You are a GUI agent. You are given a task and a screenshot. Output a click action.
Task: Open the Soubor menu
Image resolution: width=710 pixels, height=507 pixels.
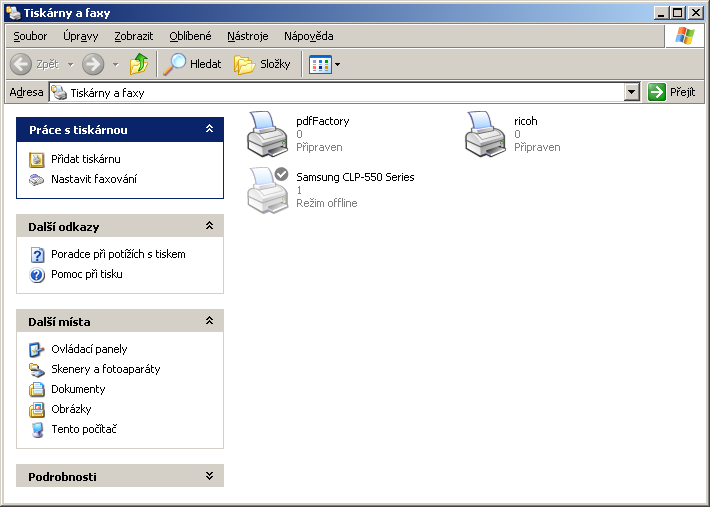[x=30, y=36]
